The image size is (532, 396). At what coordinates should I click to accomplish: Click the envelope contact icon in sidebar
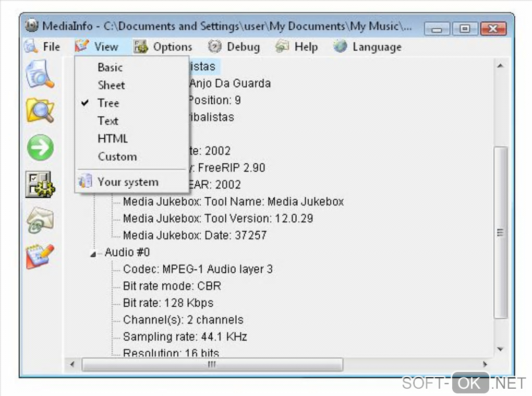click(40, 221)
